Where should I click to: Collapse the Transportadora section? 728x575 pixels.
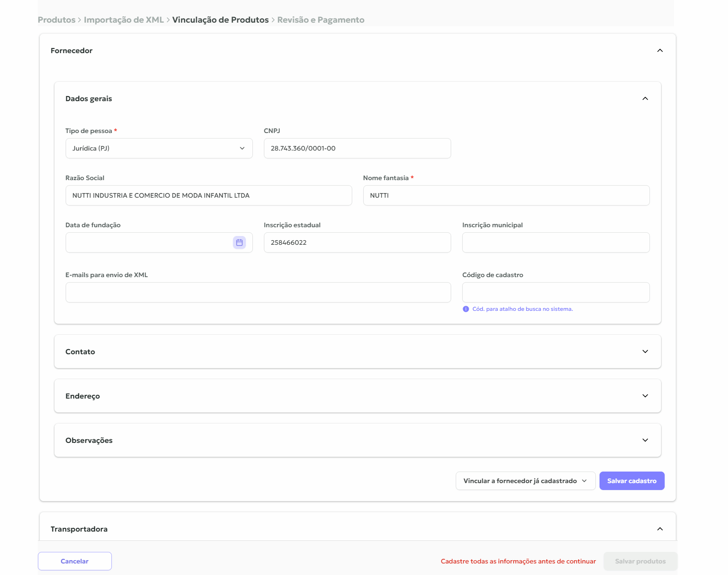660,529
